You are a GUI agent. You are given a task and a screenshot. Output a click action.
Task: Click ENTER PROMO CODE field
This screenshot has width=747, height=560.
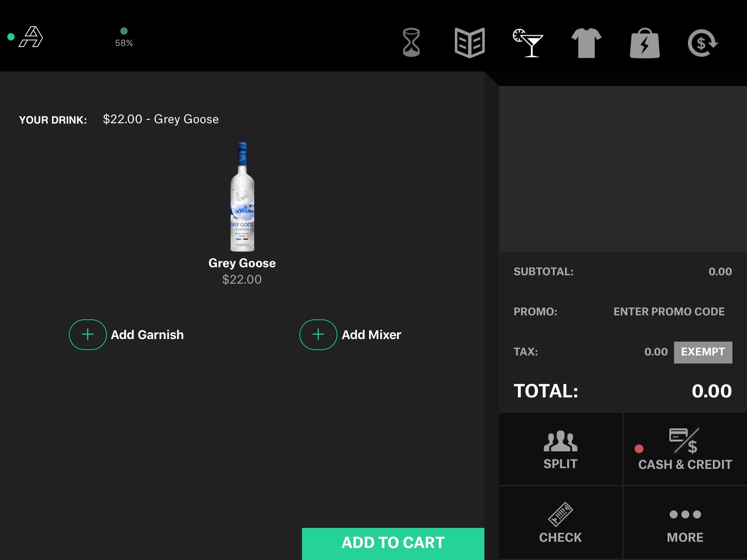click(x=669, y=312)
